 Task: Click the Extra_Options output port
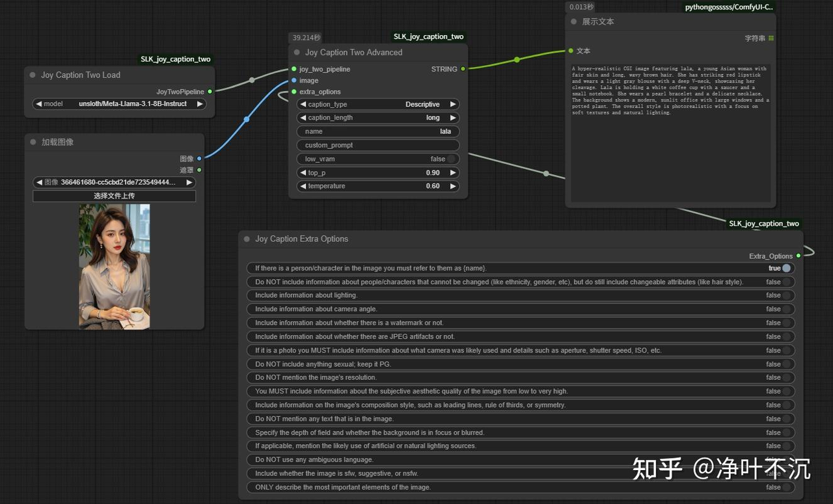point(799,256)
